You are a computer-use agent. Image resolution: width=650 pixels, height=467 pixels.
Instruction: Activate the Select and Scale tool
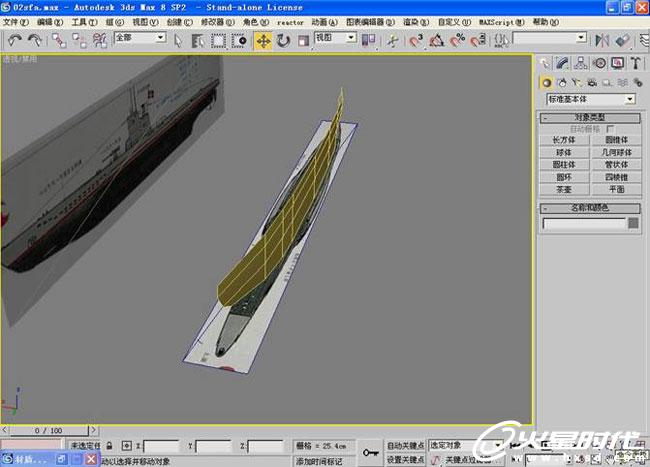[x=303, y=41]
